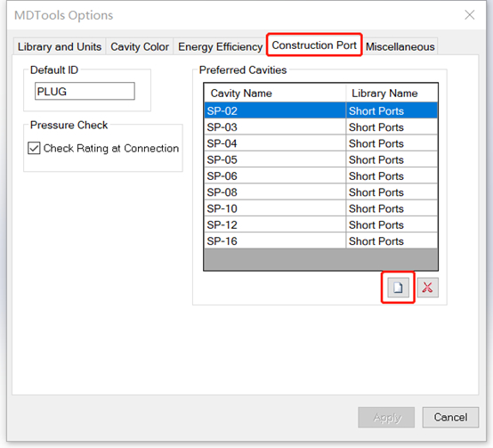Switch to the Library and Units tab

[60, 46]
